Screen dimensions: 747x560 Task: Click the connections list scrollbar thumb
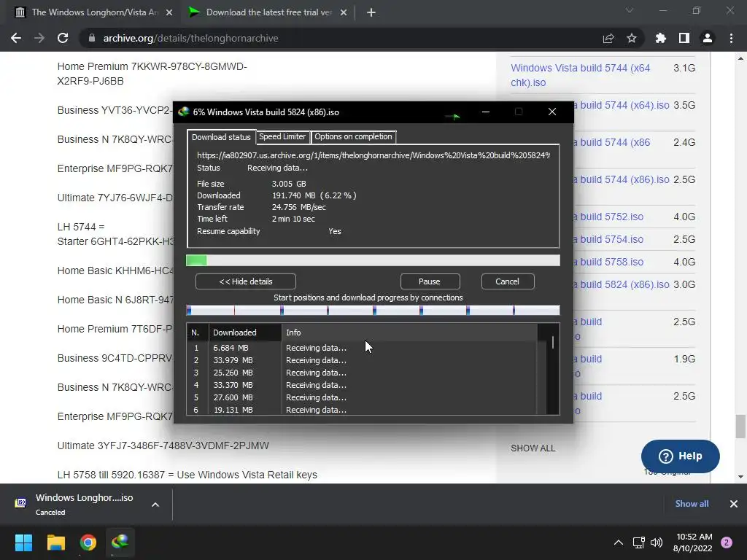point(553,343)
